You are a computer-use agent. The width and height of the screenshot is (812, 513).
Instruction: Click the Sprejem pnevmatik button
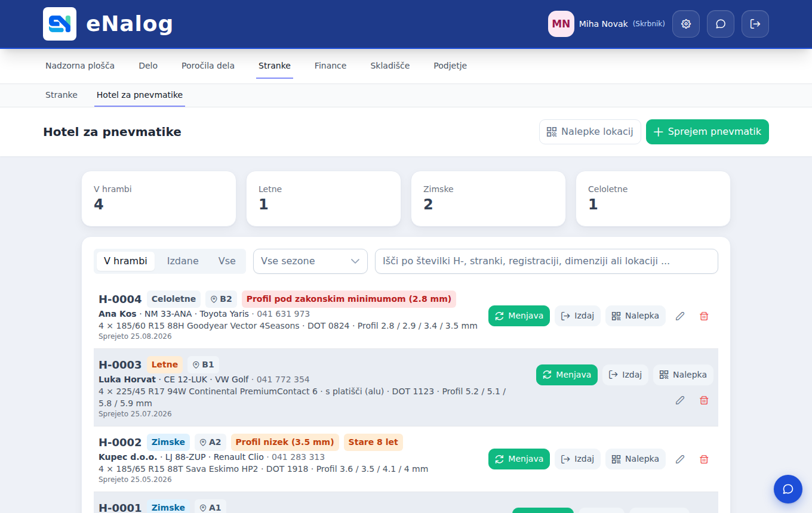pos(708,132)
